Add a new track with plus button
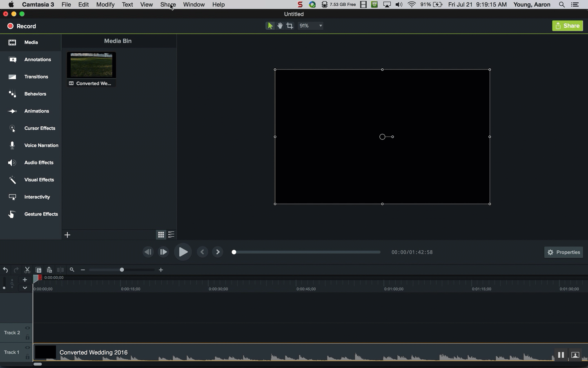 (x=25, y=280)
